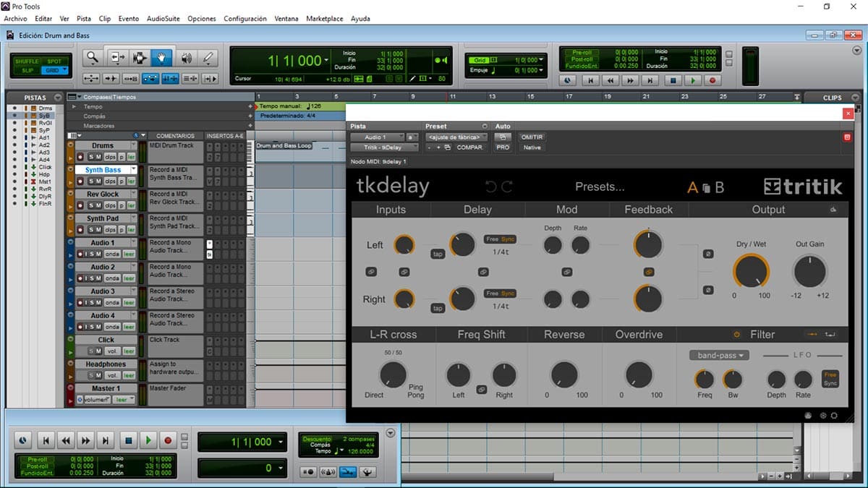This screenshot has width=868, height=488.
Task: Click tkdelay undo arrow icon
Action: pyautogui.click(x=491, y=187)
